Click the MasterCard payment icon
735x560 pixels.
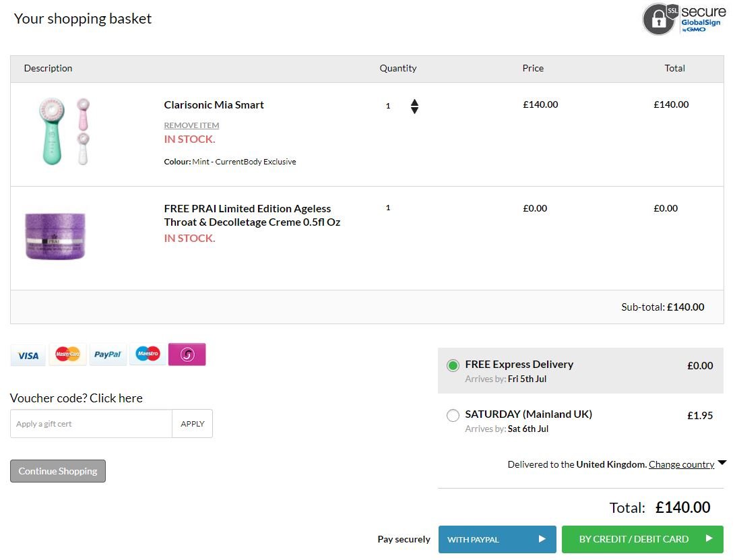(67, 354)
